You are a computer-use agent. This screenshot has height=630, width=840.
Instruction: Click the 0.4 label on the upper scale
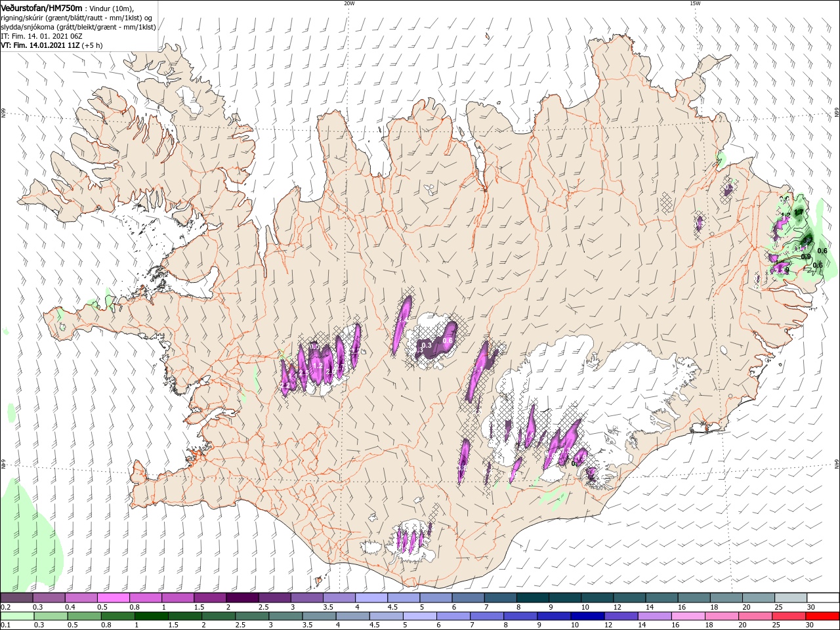click(70, 607)
